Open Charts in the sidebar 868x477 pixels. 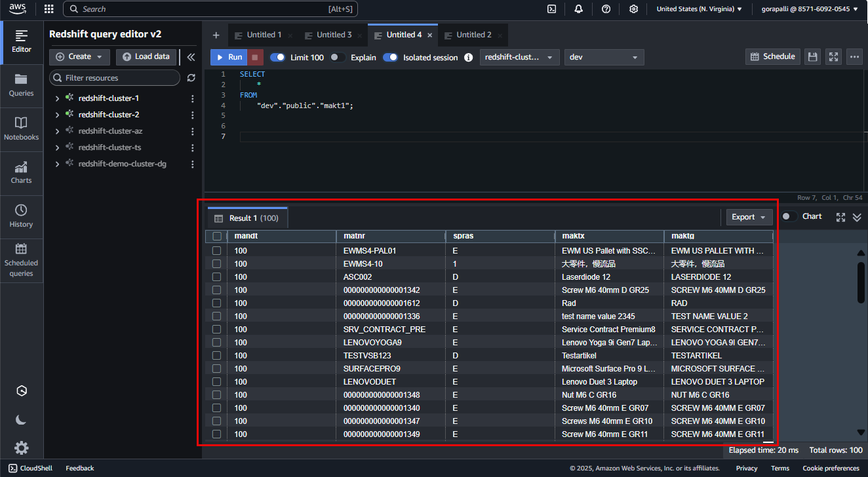(22, 172)
